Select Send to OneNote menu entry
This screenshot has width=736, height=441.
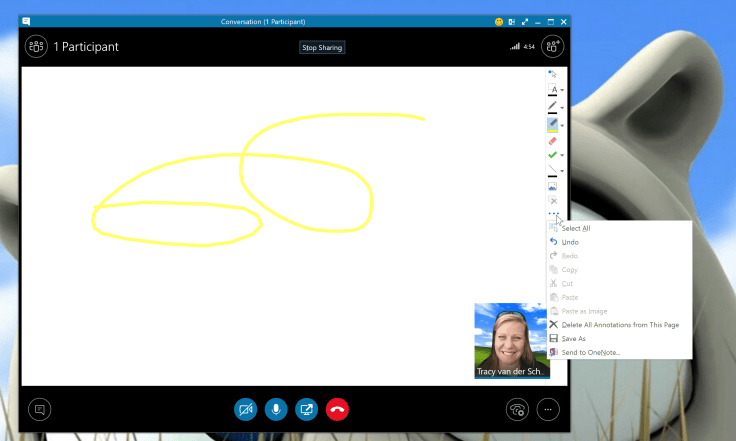590,352
